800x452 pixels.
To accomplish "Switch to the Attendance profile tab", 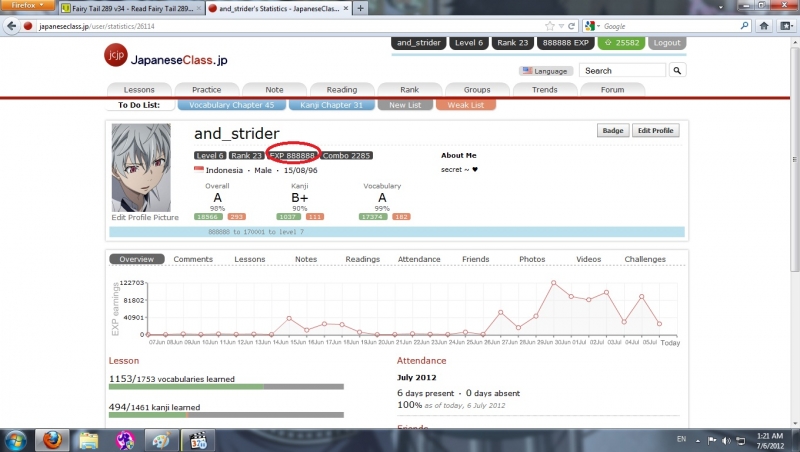I will [419, 259].
